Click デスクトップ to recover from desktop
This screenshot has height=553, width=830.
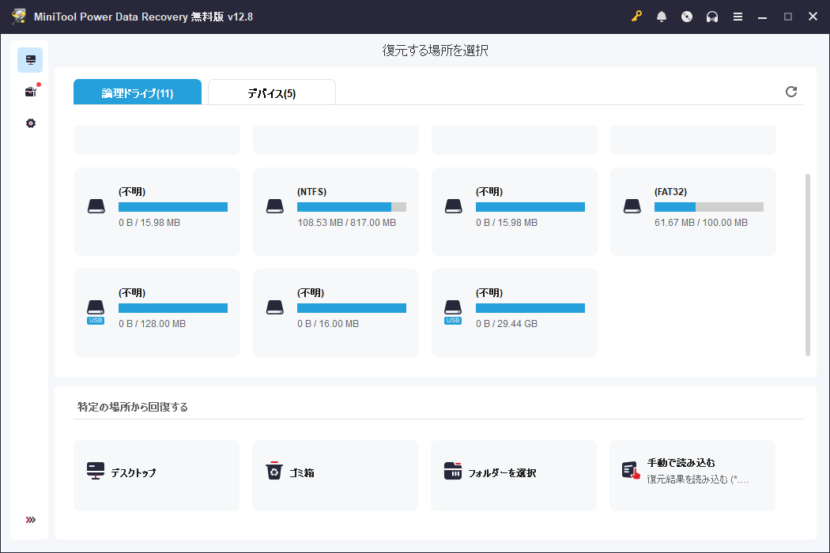[x=157, y=475]
